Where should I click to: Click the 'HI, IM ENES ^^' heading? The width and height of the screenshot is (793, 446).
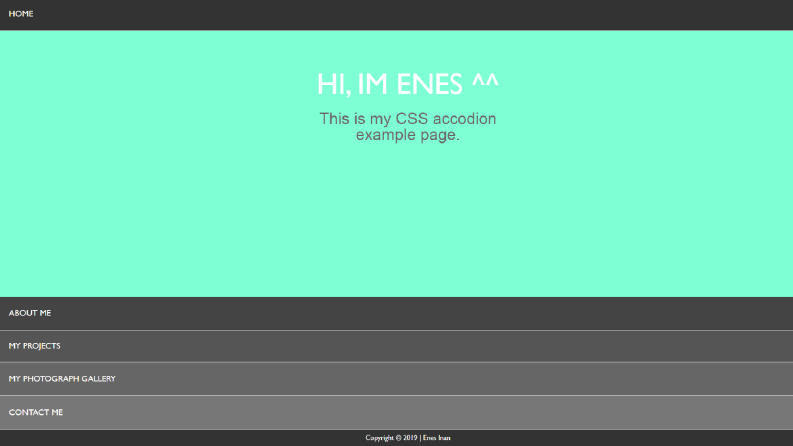(408, 84)
